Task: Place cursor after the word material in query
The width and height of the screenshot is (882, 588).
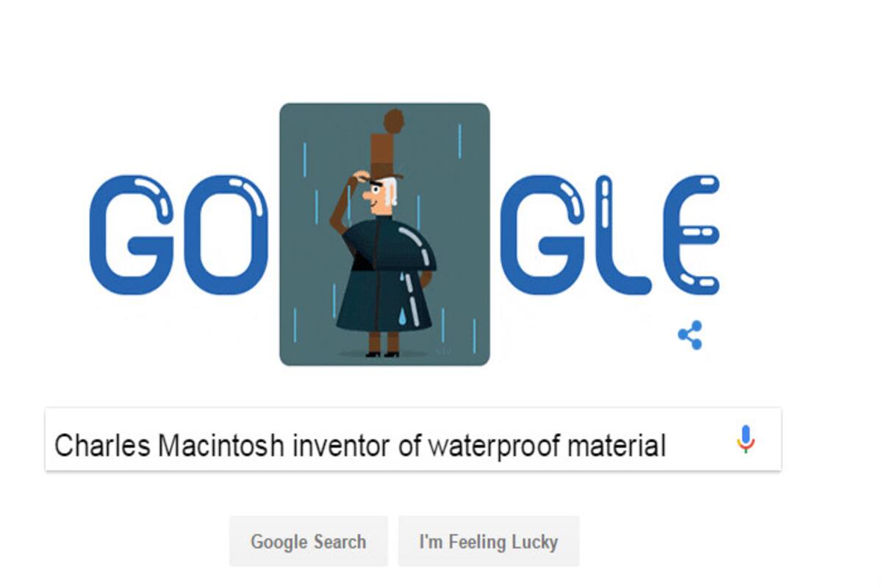Action: coord(667,445)
